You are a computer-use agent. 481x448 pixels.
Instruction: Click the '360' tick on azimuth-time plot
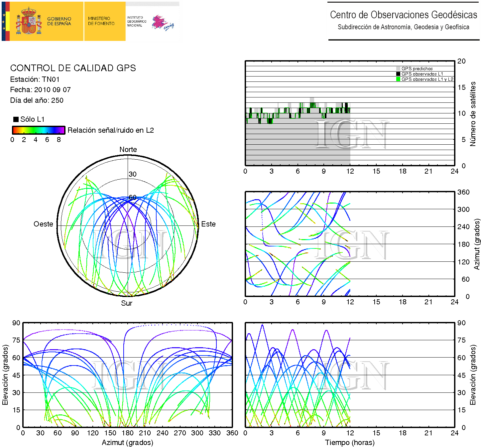point(463,192)
